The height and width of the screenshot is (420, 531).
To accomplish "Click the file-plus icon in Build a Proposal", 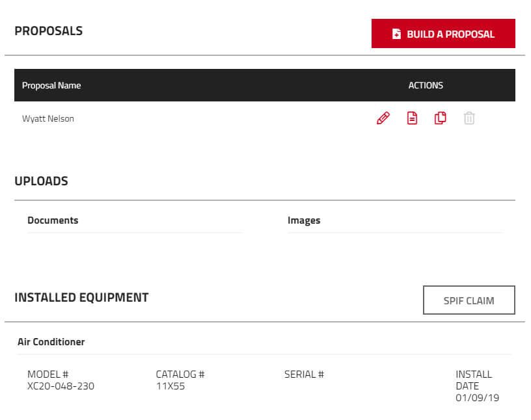I will 396,34.
